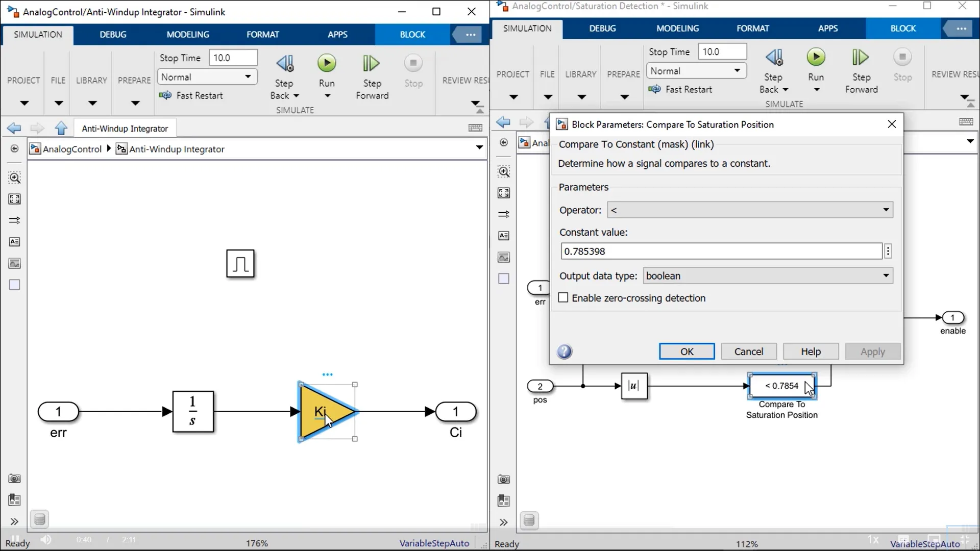Image resolution: width=980 pixels, height=551 pixels.
Task: Click Zoom In icon in left palette
Action: click(x=14, y=178)
